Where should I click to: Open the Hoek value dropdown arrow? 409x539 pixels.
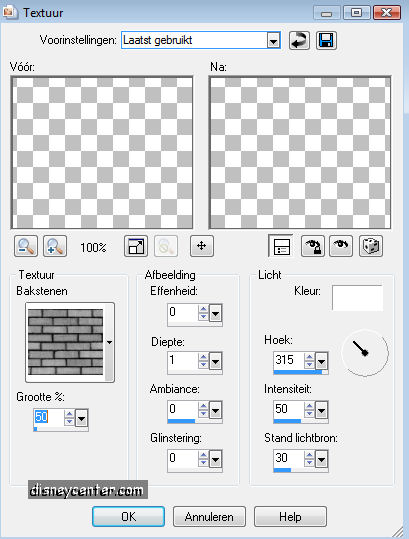(321, 361)
